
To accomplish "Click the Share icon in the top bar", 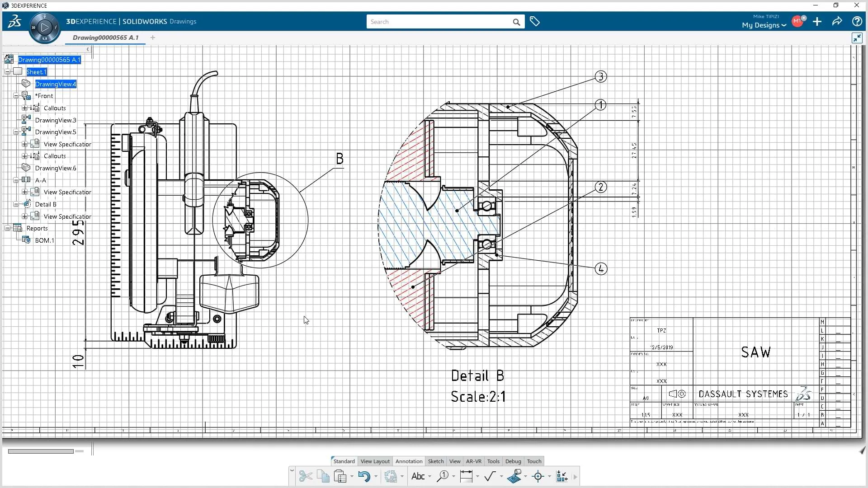I will (837, 21).
